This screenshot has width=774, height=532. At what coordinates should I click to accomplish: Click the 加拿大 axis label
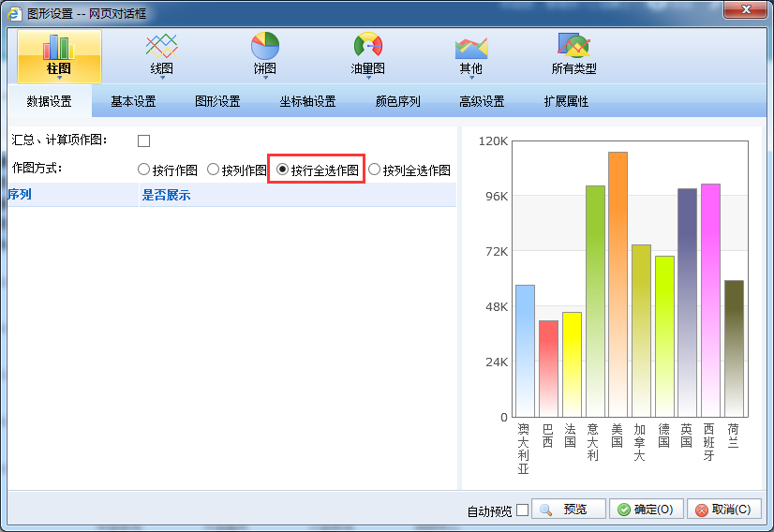pyautogui.click(x=640, y=442)
